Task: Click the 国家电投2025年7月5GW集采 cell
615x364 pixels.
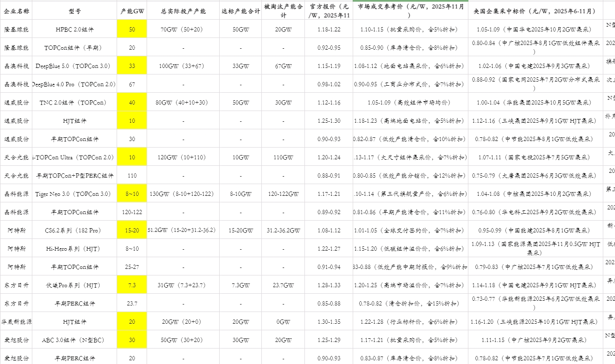Action: [535, 157]
